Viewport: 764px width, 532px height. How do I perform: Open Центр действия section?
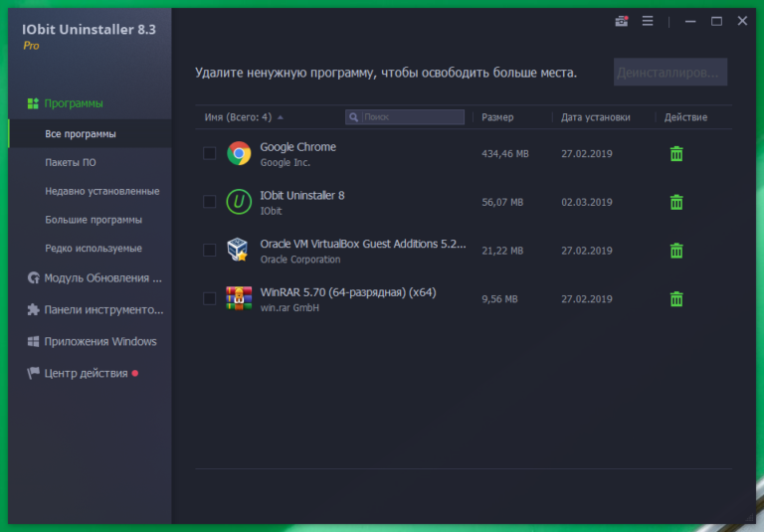pyautogui.click(x=86, y=373)
